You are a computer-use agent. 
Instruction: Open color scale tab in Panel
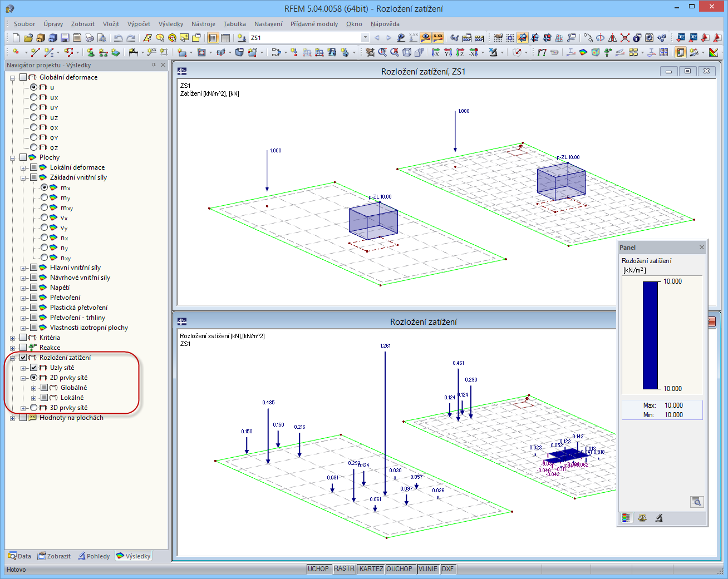(626, 518)
